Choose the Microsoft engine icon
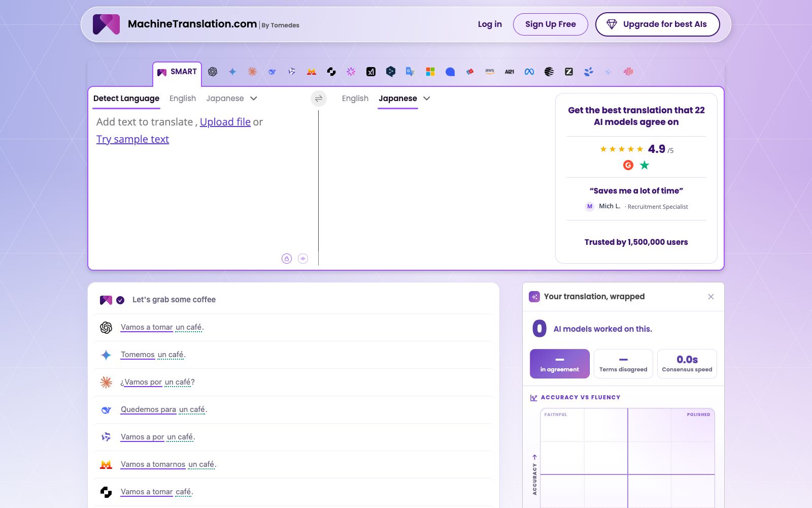The width and height of the screenshot is (812, 508). [430, 72]
